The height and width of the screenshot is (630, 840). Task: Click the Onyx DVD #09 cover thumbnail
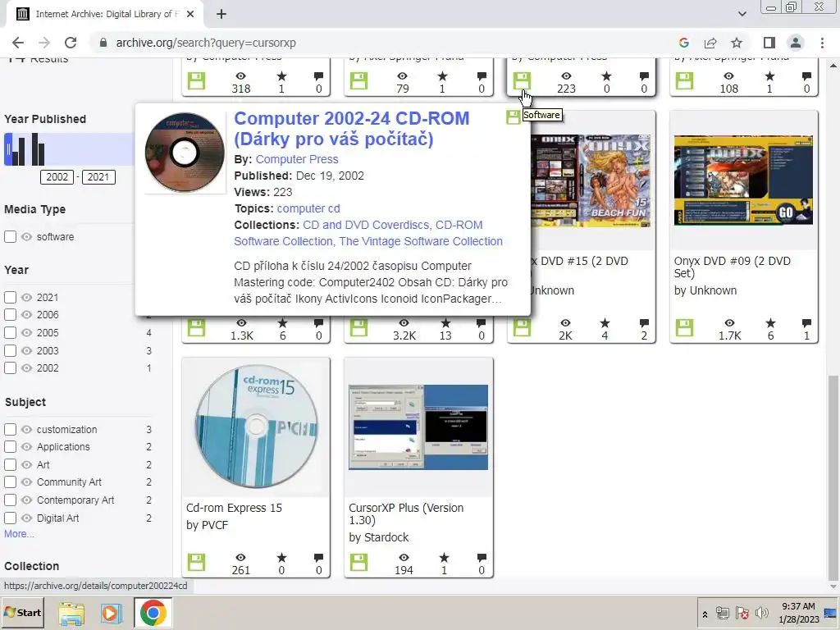pyautogui.click(x=743, y=180)
